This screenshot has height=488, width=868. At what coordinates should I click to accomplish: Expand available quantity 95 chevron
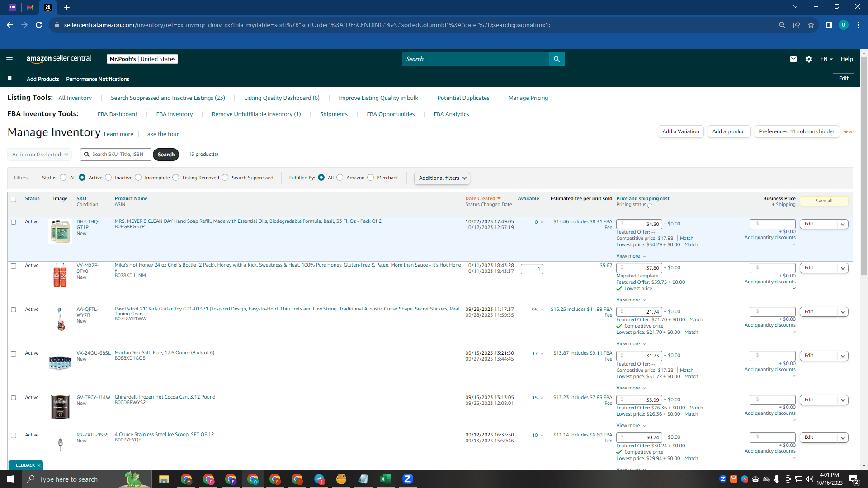tap(542, 310)
